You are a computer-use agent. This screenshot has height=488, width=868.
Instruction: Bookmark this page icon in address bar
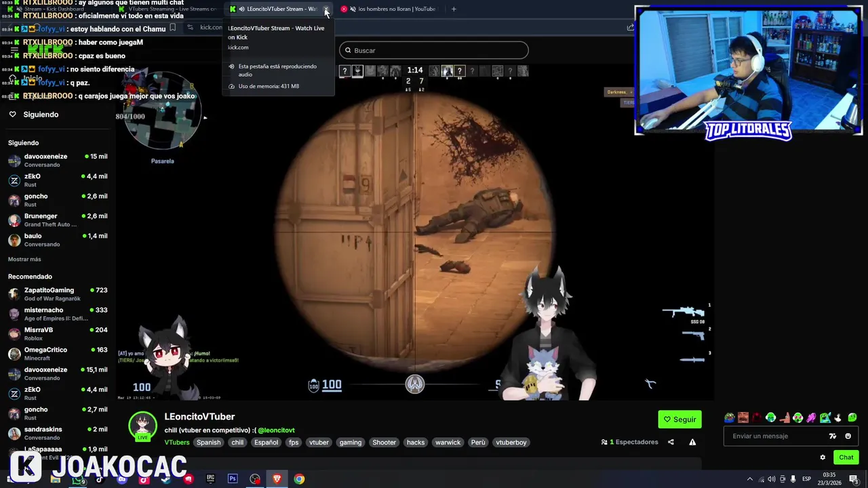[x=172, y=27]
